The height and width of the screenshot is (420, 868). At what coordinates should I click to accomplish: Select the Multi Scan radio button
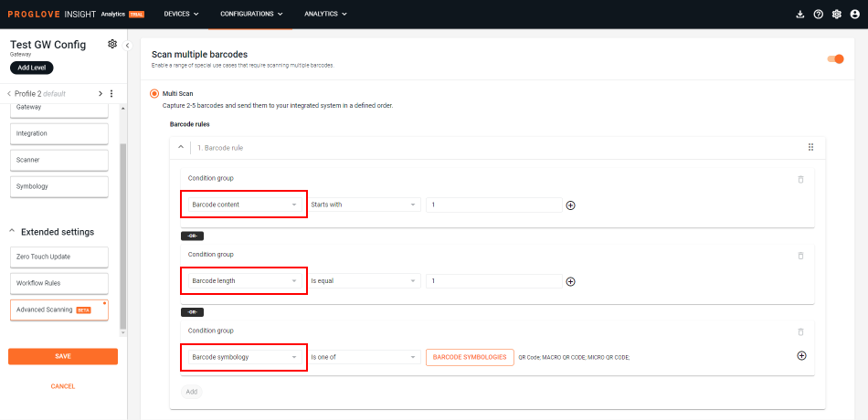point(153,93)
